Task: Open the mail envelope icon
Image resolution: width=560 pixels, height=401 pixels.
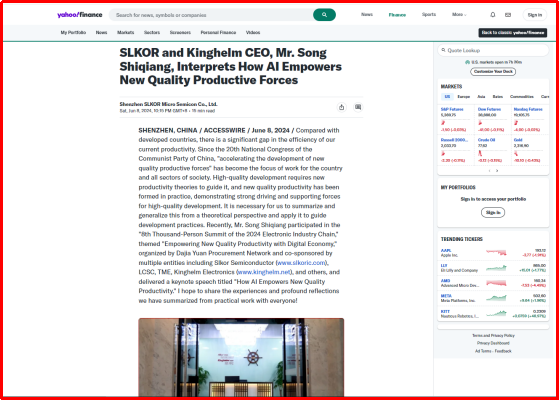Action: [x=508, y=15]
